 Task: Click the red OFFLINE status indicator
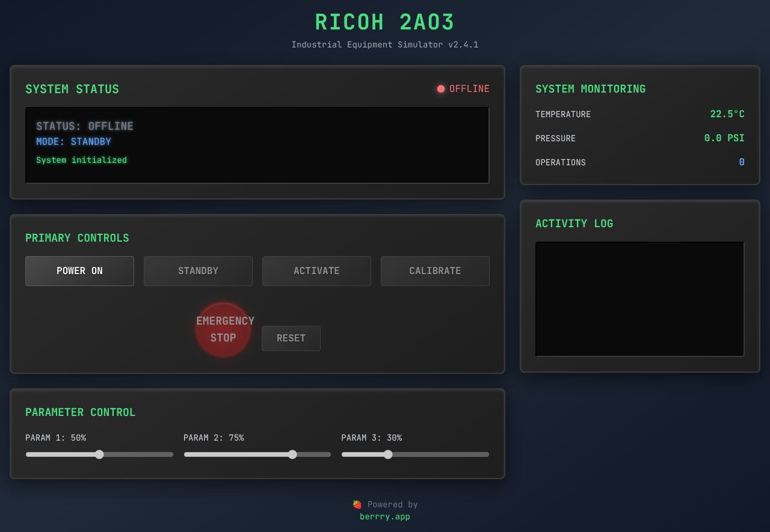(x=441, y=88)
